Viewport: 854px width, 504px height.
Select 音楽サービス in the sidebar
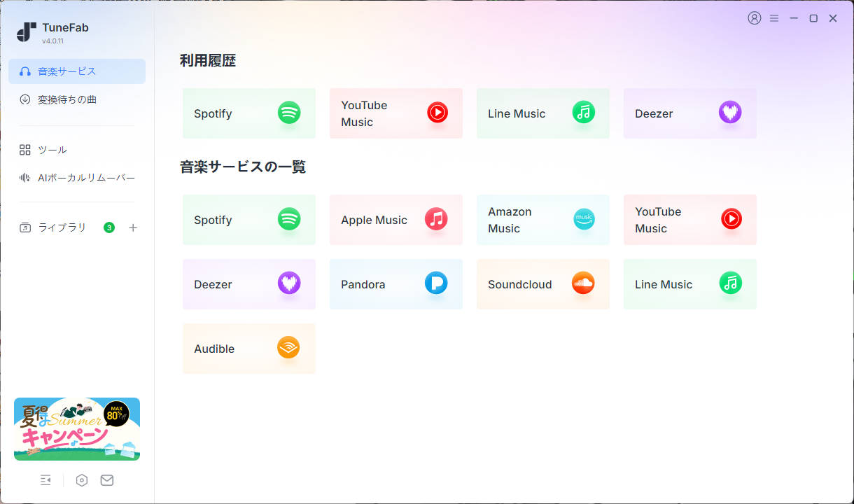coord(77,71)
